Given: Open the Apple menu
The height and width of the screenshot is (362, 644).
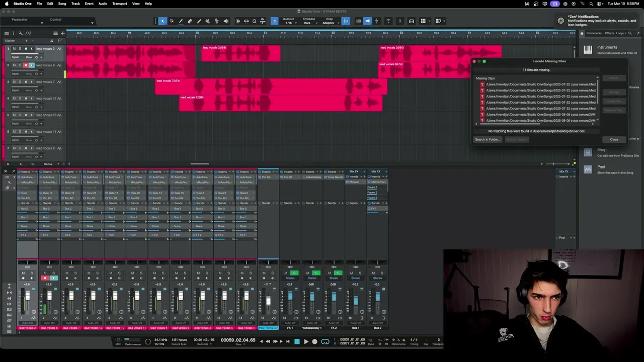Looking at the screenshot, I should point(7,4).
